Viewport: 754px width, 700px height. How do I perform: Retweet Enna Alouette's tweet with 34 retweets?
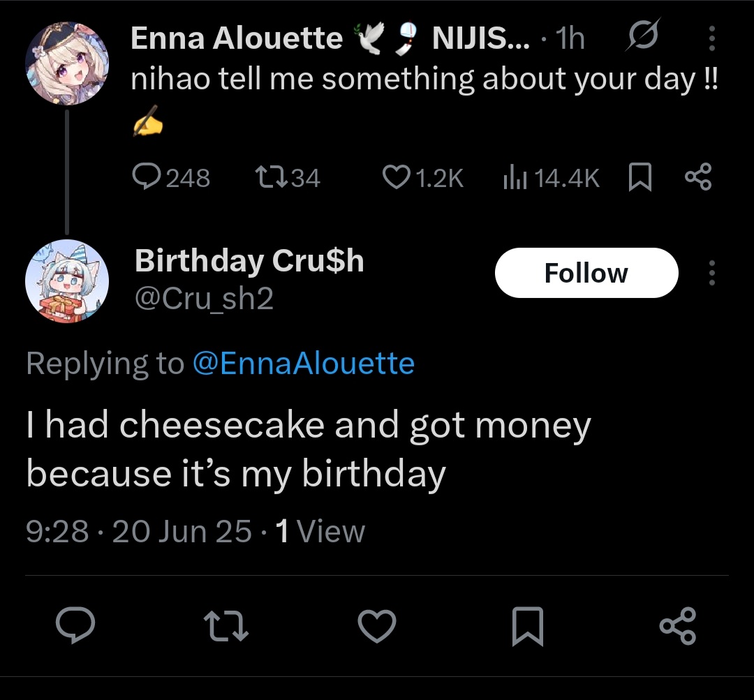click(x=288, y=177)
